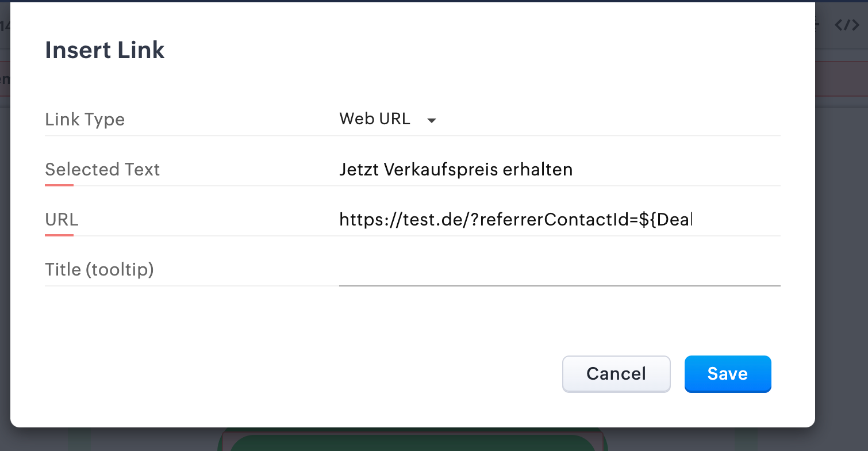
Task: Click the Selected Text label
Action: (102, 170)
